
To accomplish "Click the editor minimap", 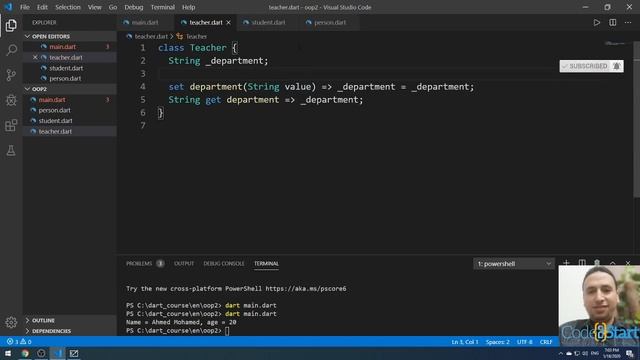I will (x=616, y=43).
